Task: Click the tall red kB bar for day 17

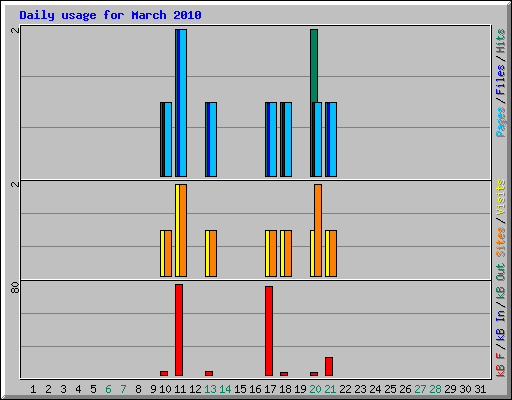Action: pyautogui.click(x=269, y=331)
